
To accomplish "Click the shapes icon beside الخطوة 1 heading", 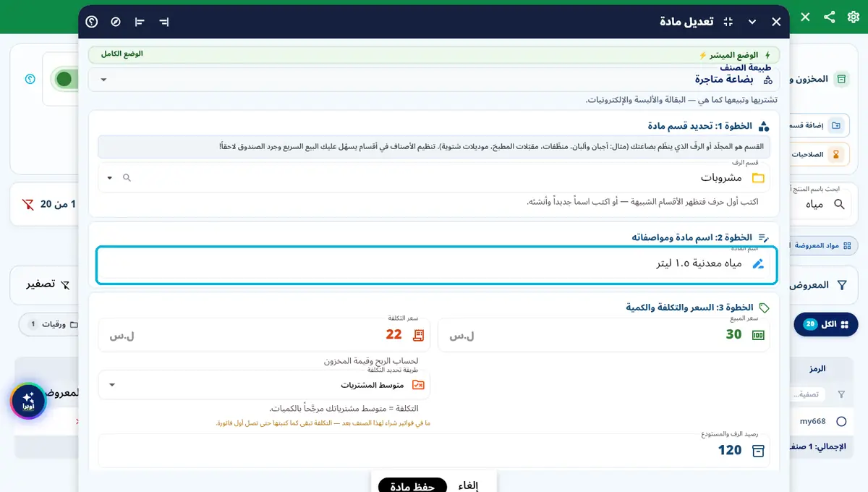I will [x=765, y=126].
